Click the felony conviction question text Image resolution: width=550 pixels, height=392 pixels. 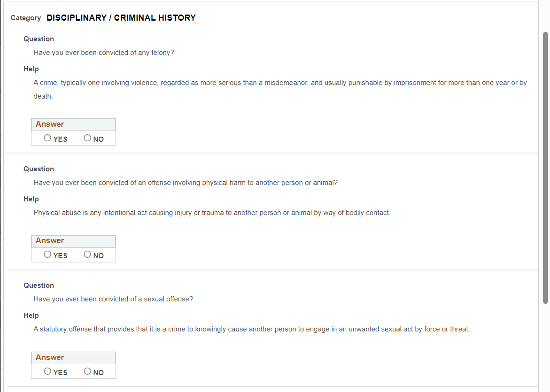[104, 53]
